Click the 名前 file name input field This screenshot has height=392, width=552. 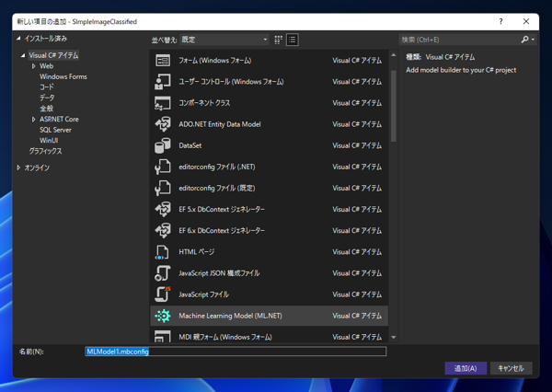[236, 352]
